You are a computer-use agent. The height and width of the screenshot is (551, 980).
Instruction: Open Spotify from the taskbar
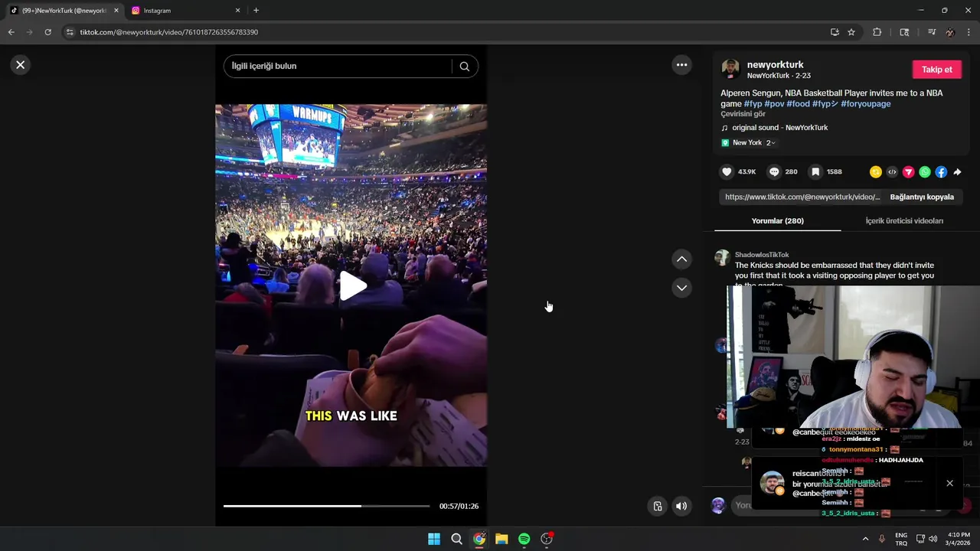pos(524,539)
